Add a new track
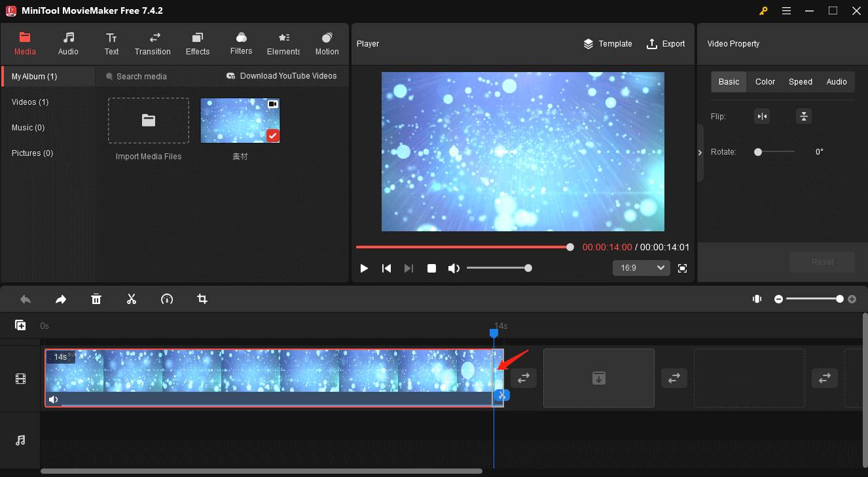This screenshot has height=477, width=868. (x=20, y=325)
